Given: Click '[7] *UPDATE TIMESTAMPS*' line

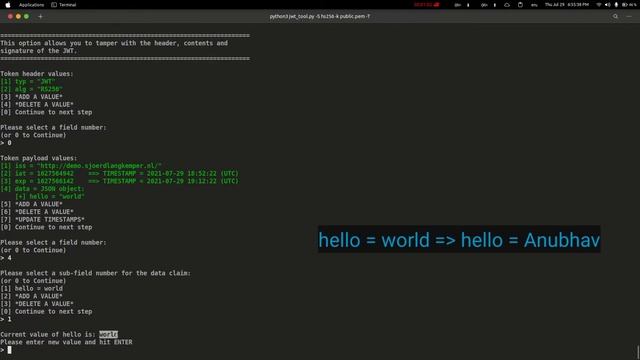Looking at the screenshot, I should tap(42, 220).
